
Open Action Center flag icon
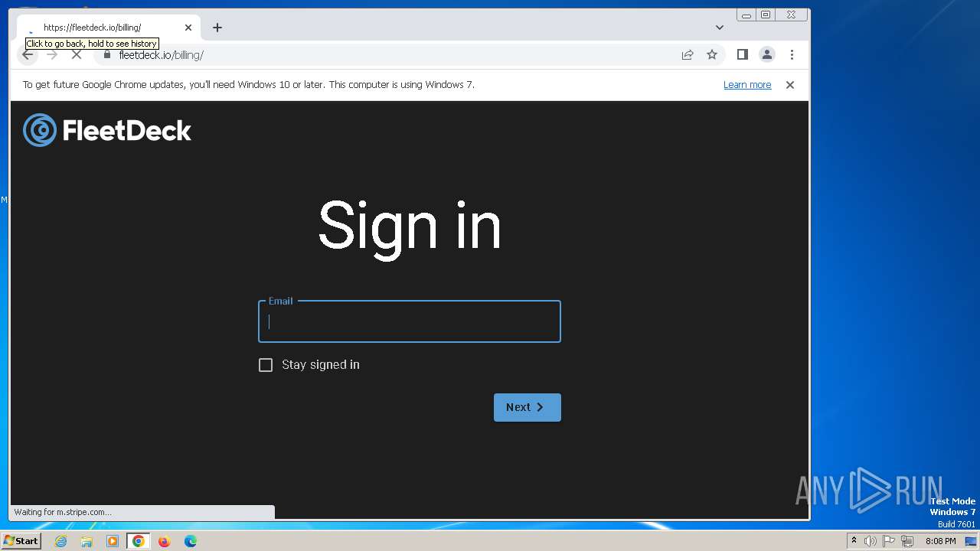tap(889, 541)
